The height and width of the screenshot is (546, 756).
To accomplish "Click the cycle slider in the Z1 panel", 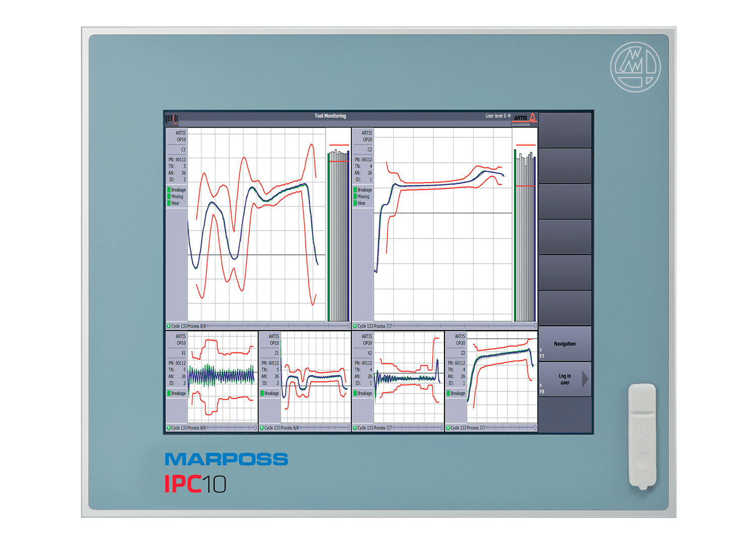I will pyautogui.click(x=325, y=428).
